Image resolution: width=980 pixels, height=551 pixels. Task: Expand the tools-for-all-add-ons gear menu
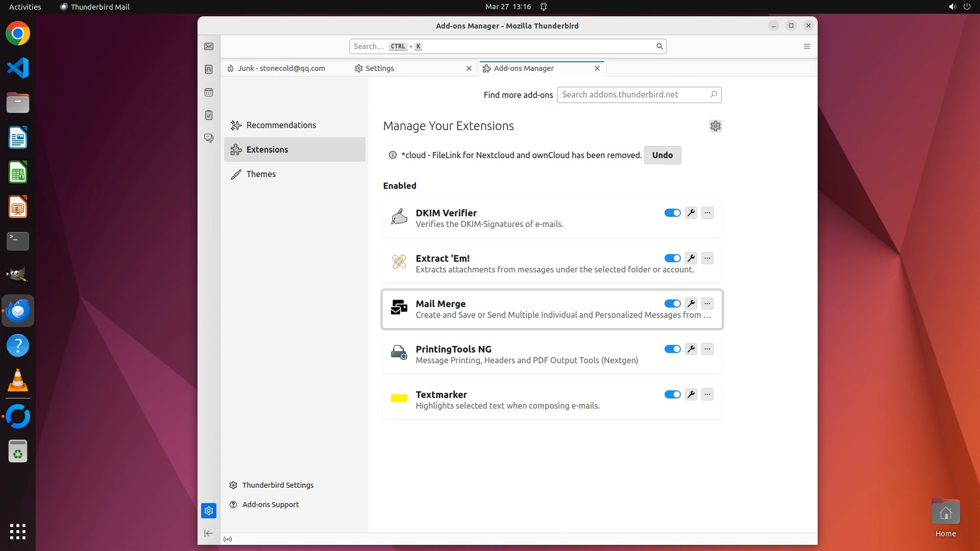[715, 126]
